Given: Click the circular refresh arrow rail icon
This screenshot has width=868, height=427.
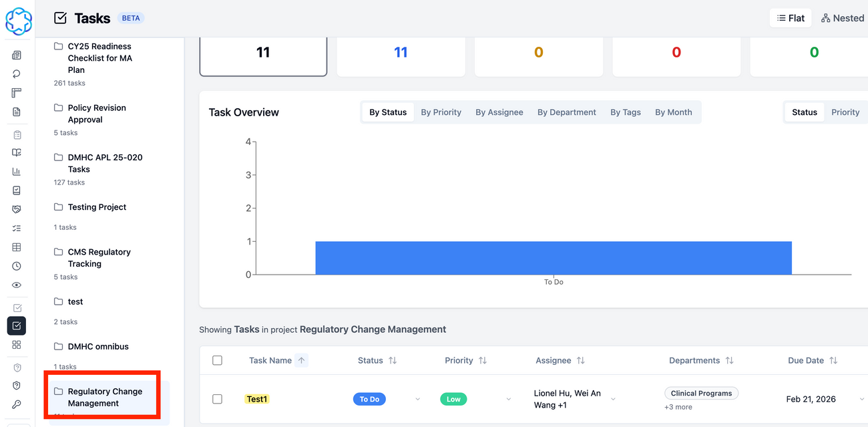Looking at the screenshot, I should pos(17,74).
